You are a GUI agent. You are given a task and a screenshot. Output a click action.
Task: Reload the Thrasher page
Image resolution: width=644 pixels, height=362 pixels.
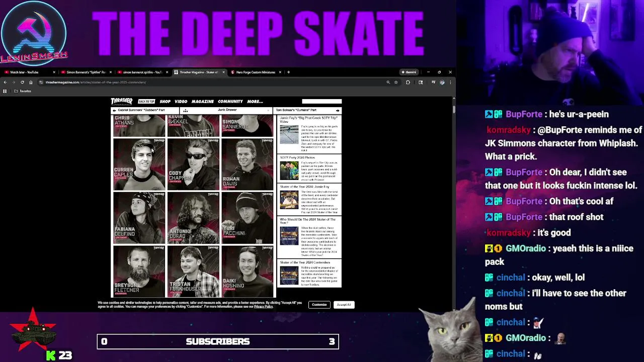point(22,82)
